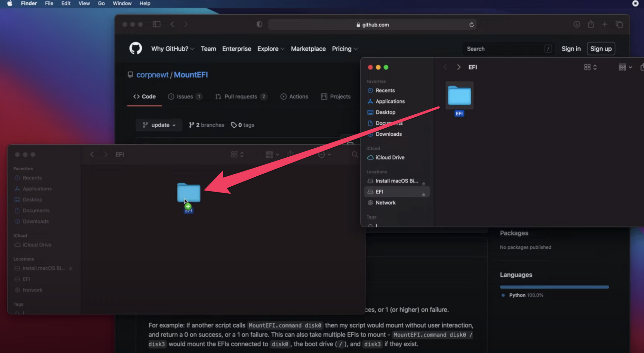
Task: Click the 0 tags link
Action: [243, 125]
